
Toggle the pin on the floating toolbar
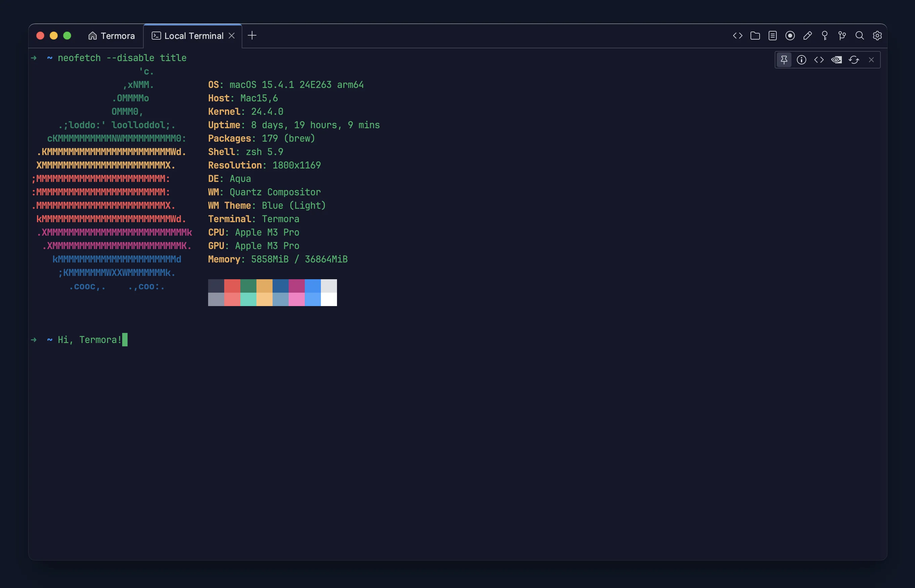(x=784, y=59)
